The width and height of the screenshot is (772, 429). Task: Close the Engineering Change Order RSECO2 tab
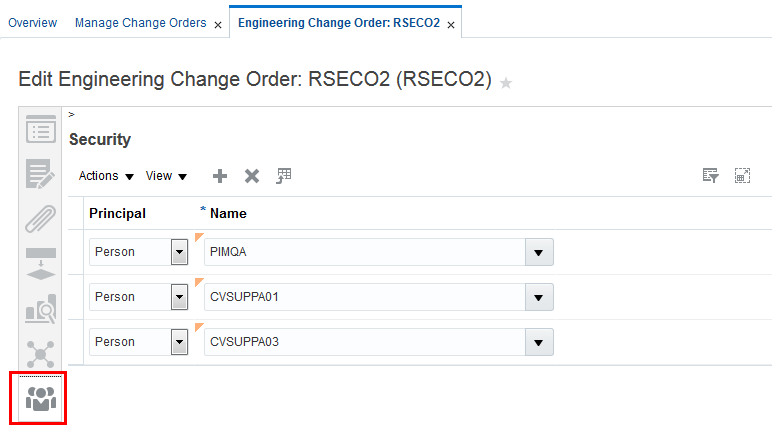pos(451,24)
